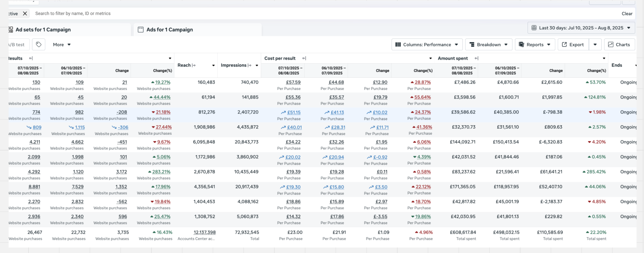Collapse the Amount spent column group
This screenshot has width=644, height=253.
(476, 58)
